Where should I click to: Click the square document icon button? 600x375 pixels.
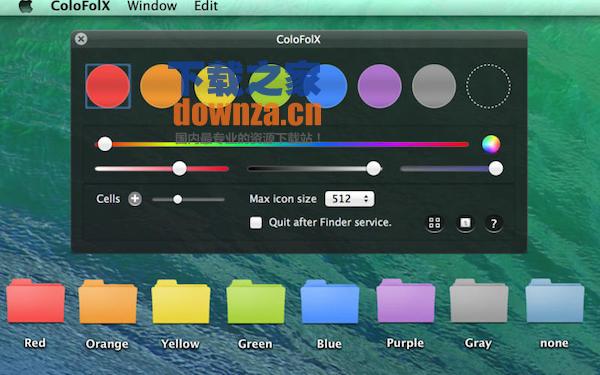coord(465,223)
